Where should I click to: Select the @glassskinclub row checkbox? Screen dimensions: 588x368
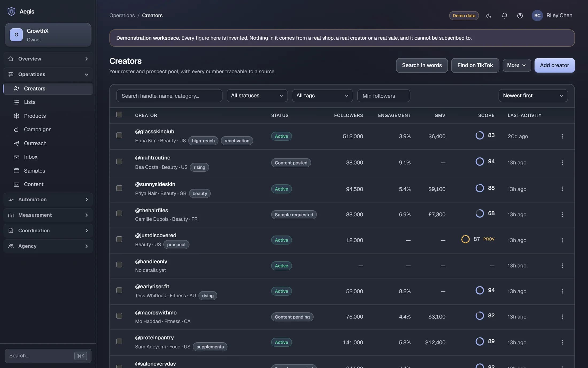click(x=119, y=135)
